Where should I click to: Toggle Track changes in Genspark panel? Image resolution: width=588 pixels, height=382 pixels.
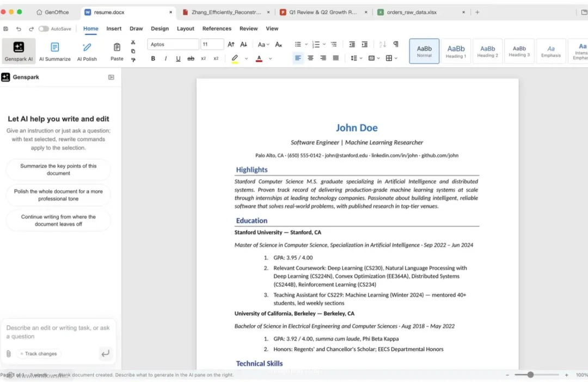click(39, 354)
